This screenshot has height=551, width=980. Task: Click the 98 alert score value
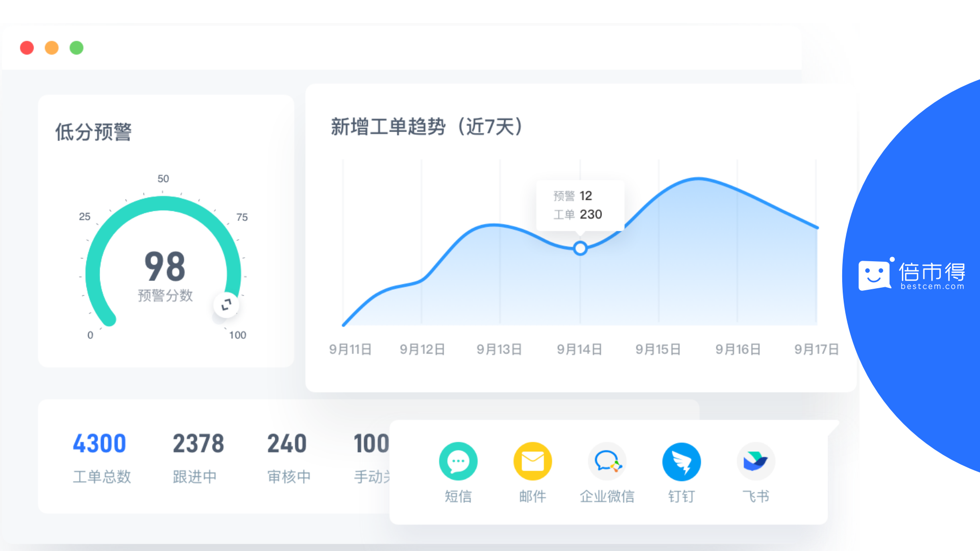165,266
